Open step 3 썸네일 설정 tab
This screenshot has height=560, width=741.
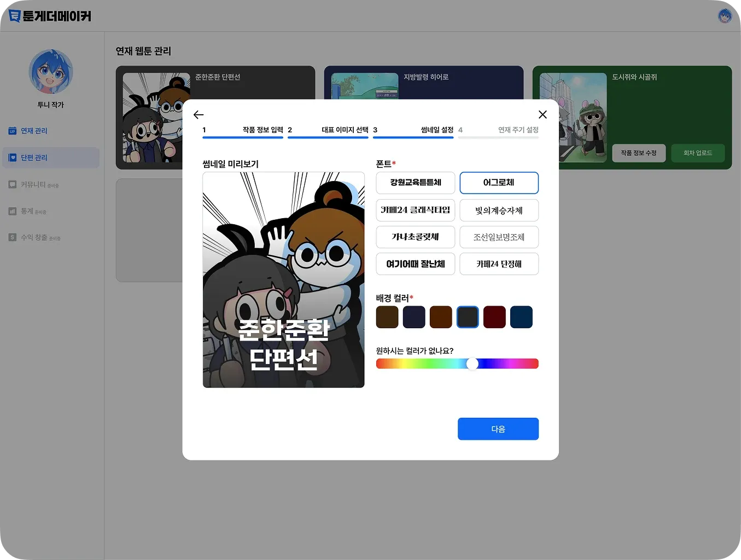pos(413,131)
